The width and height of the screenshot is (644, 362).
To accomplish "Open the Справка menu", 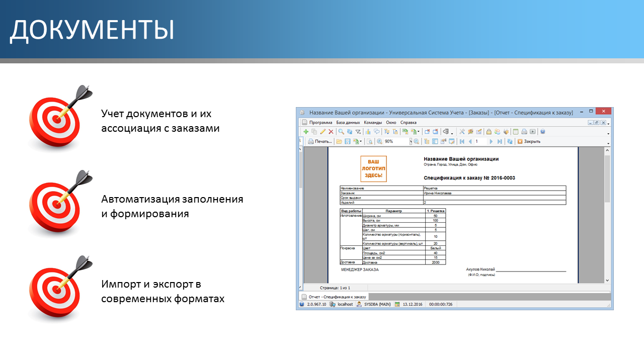I will [x=409, y=122].
